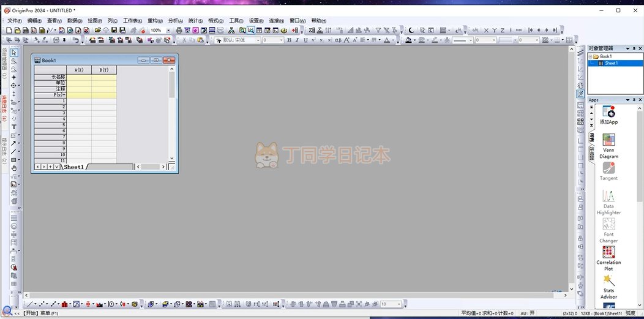Open the 分析 (Analysis) menu

175,21
